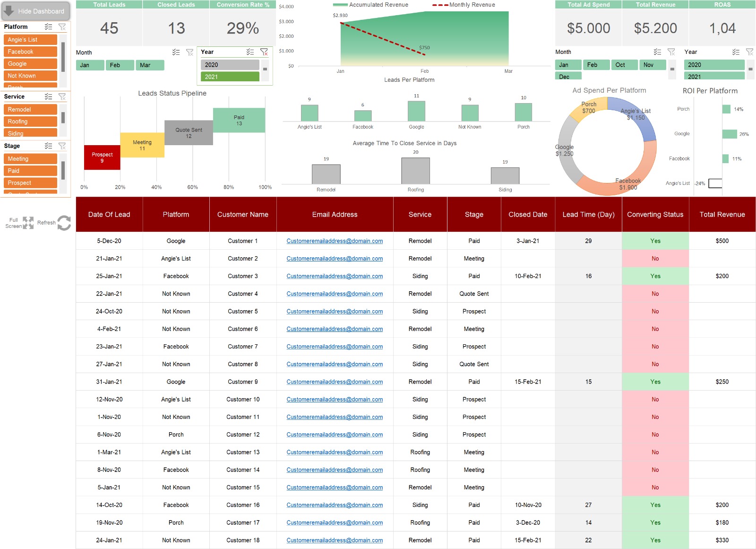Screen dimensions: 756x549
Task: Select Feb in the leads Month slicer
Action: 120,65
